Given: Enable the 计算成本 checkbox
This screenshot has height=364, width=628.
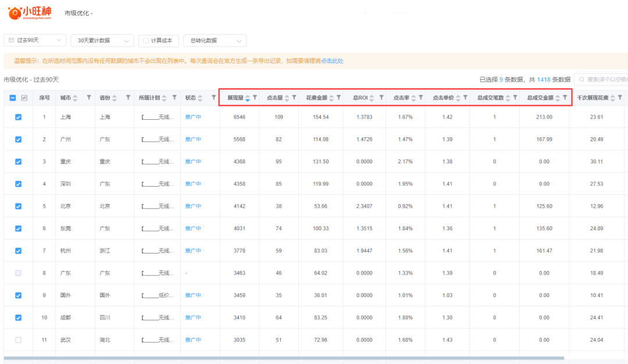Looking at the screenshot, I should point(146,41).
